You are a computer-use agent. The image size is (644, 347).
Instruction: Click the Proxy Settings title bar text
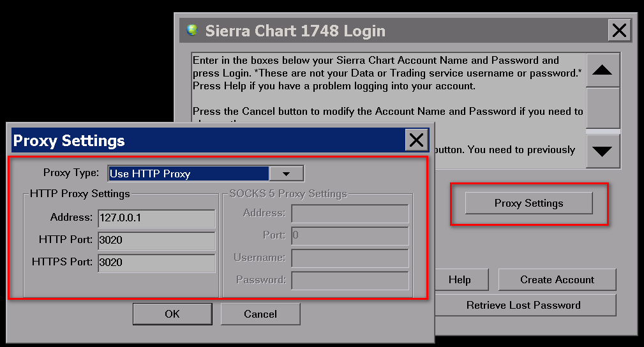pos(69,141)
